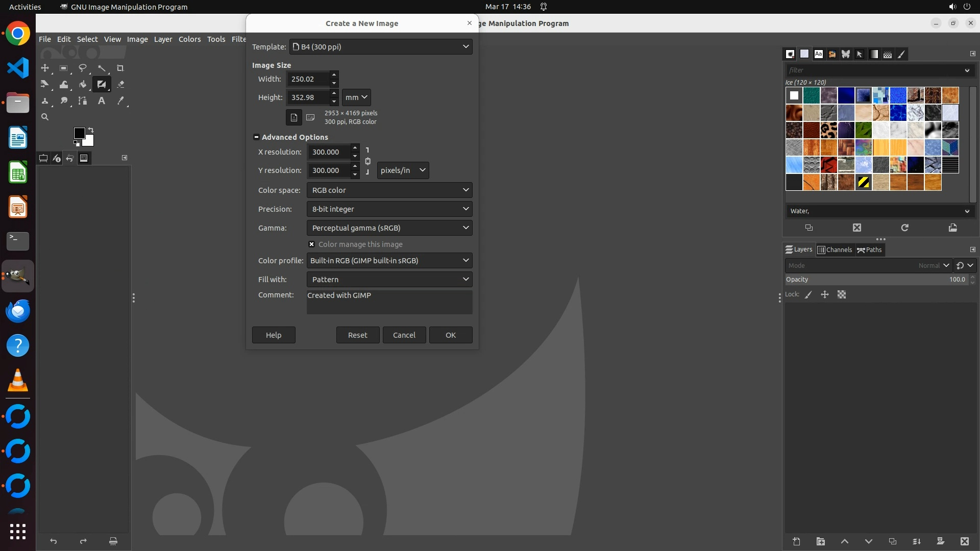This screenshot has width=980, height=551.
Task: Select the Eraser tool
Action: pos(120,84)
